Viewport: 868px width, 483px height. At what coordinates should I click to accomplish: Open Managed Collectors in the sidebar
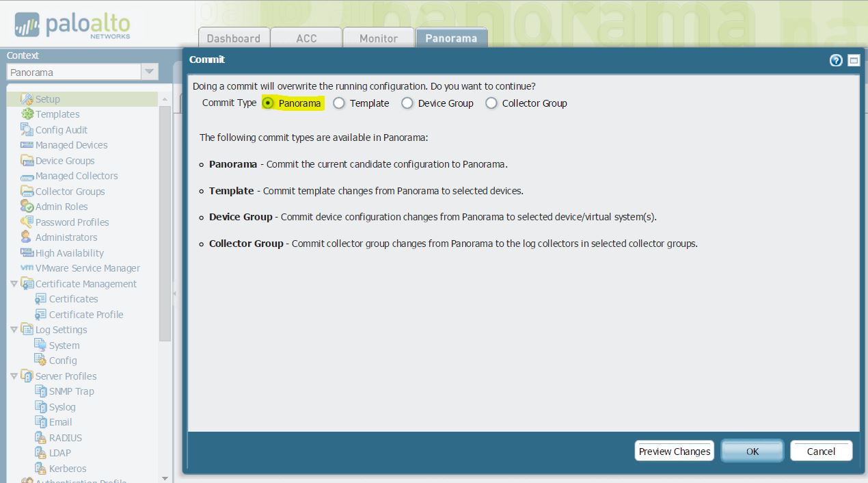pyautogui.click(x=77, y=176)
